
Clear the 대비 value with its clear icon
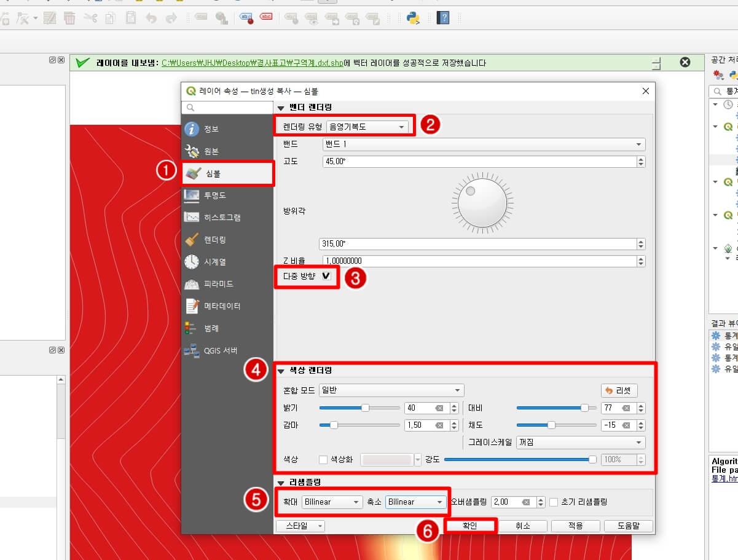(x=626, y=408)
